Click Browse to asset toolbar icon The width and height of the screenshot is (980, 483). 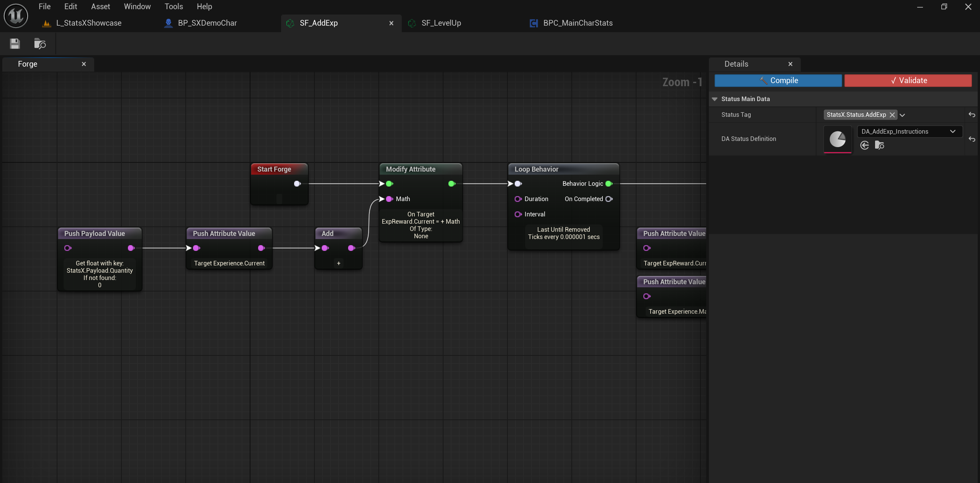click(x=40, y=44)
